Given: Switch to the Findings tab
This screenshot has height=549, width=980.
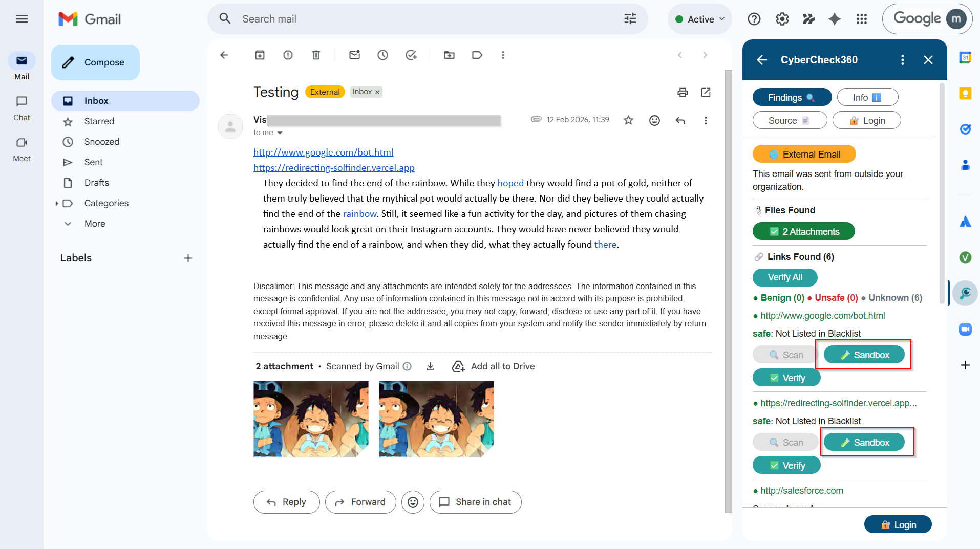Looking at the screenshot, I should [x=792, y=97].
